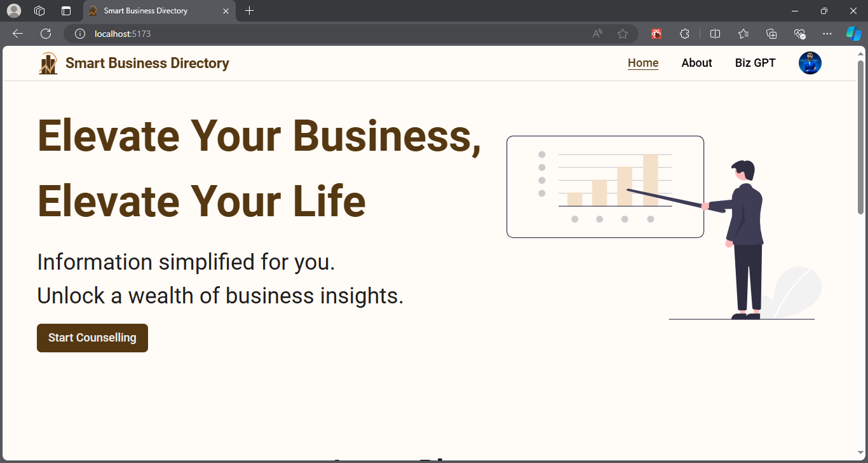Open the user profile avatar
The height and width of the screenshot is (463, 868).
(810, 63)
